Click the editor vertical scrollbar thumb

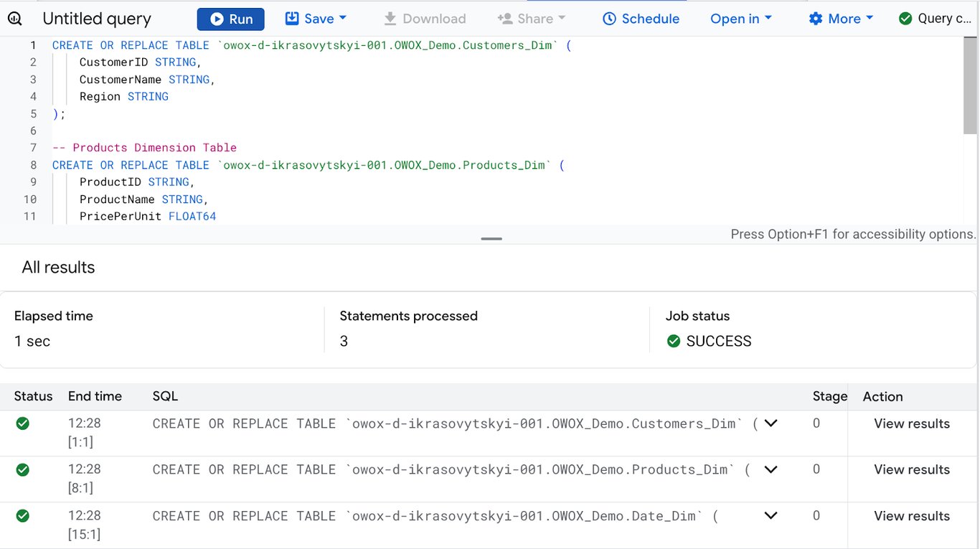click(970, 86)
